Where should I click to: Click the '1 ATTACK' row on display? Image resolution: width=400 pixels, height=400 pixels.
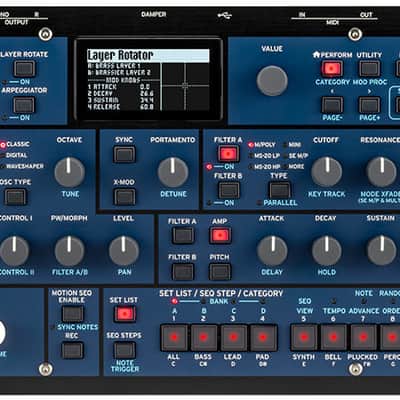(121, 87)
